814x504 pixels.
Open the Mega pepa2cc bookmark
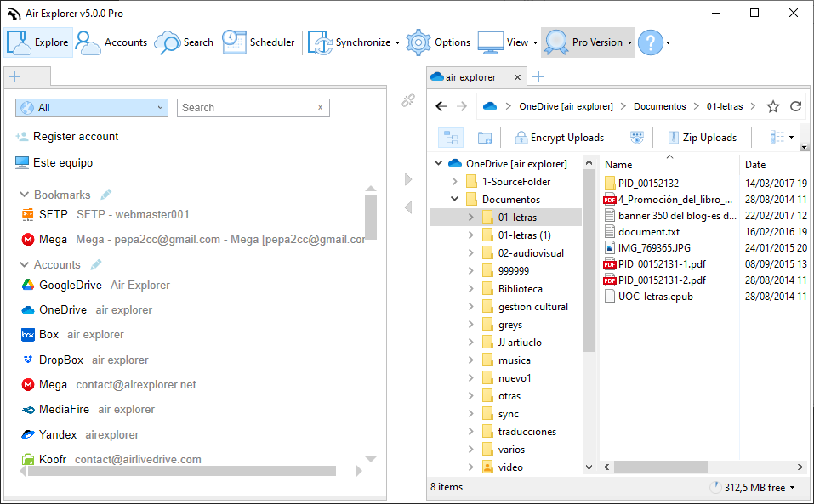[193, 240]
